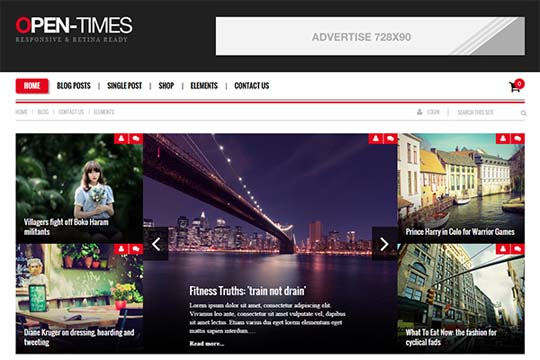Image resolution: width=540 pixels, height=360 pixels.
Task: Open the Elements menu item
Action: [x=204, y=86]
